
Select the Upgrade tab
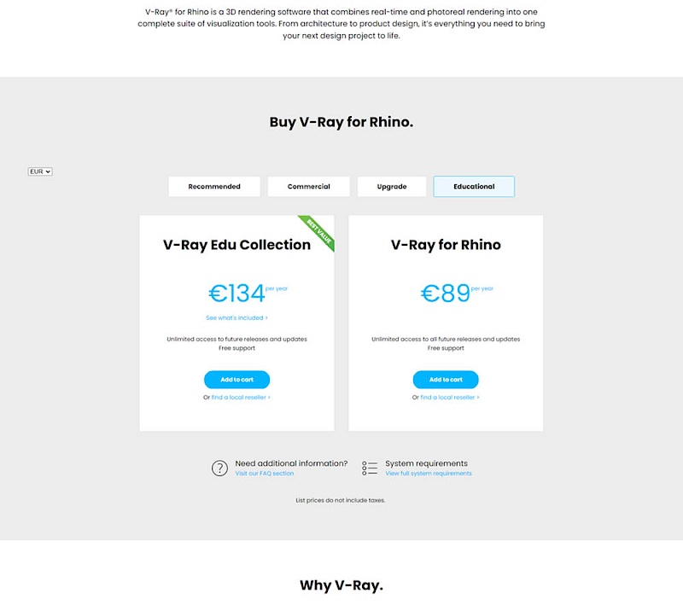pyautogui.click(x=392, y=186)
